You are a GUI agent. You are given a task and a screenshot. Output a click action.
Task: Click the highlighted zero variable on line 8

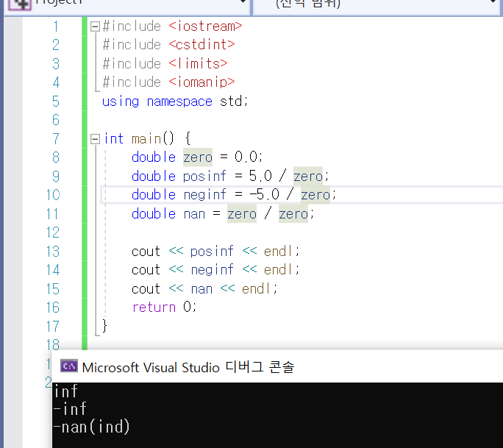pos(198,157)
